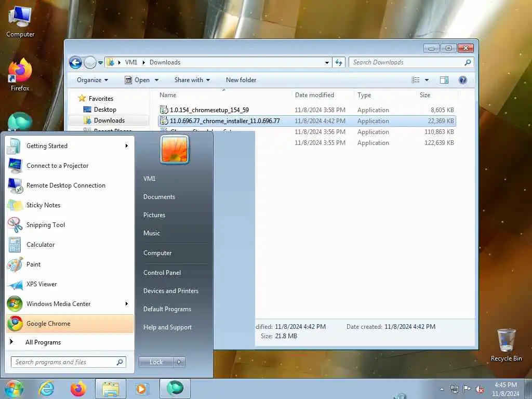532x399 pixels.
Task: Expand Windows Media Center submenu arrow
Action: click(127, 303)
